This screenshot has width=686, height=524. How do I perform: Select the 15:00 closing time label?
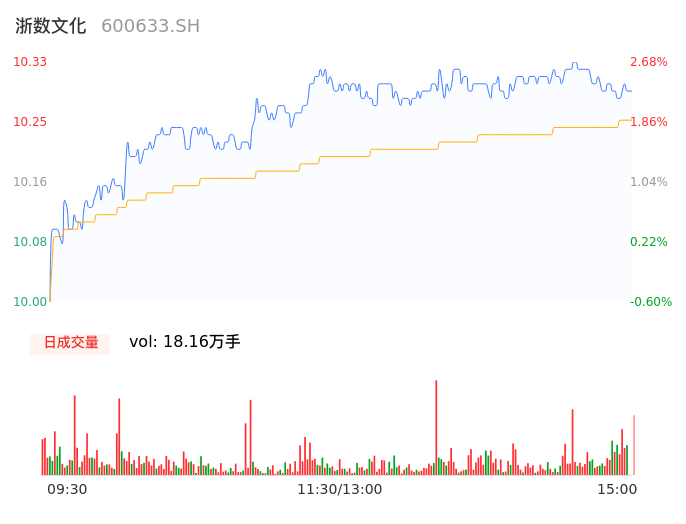tap(617, 489)
